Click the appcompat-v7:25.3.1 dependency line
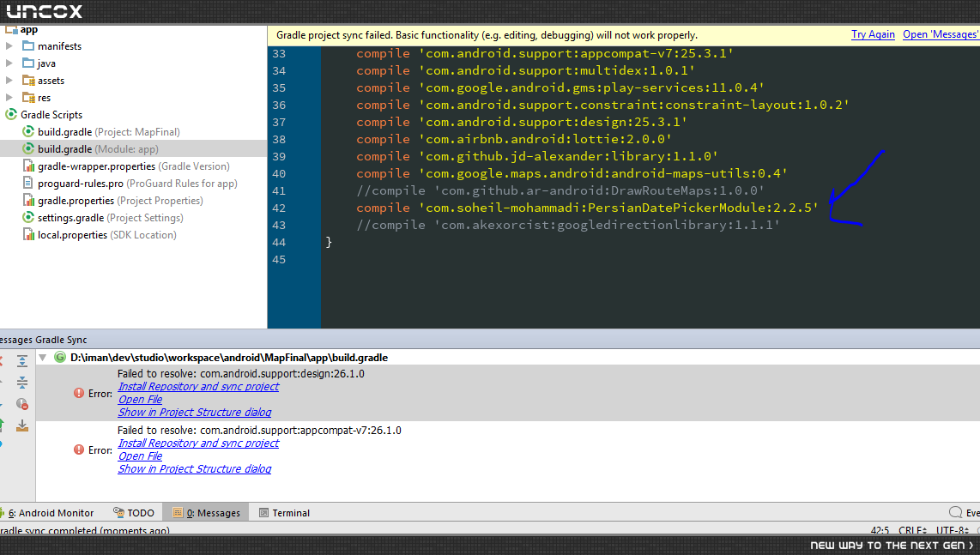This screenshot has width=980, height=555. pos(544,54)
